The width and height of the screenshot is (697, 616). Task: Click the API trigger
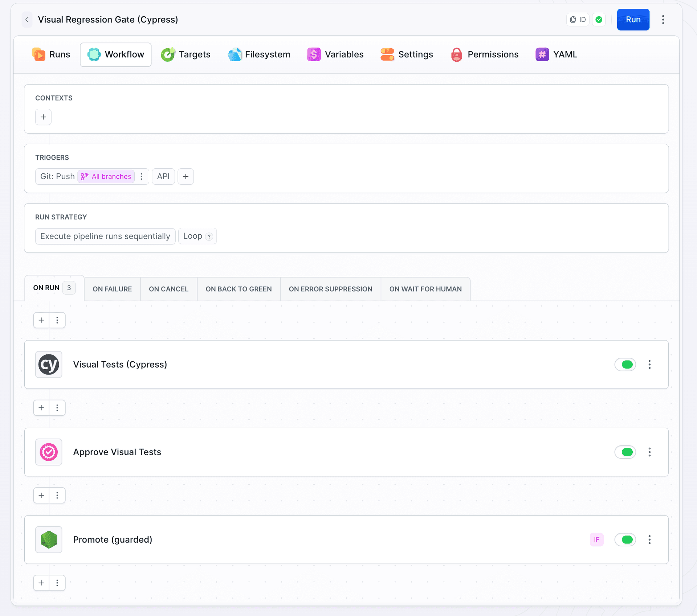click(163, 176)
